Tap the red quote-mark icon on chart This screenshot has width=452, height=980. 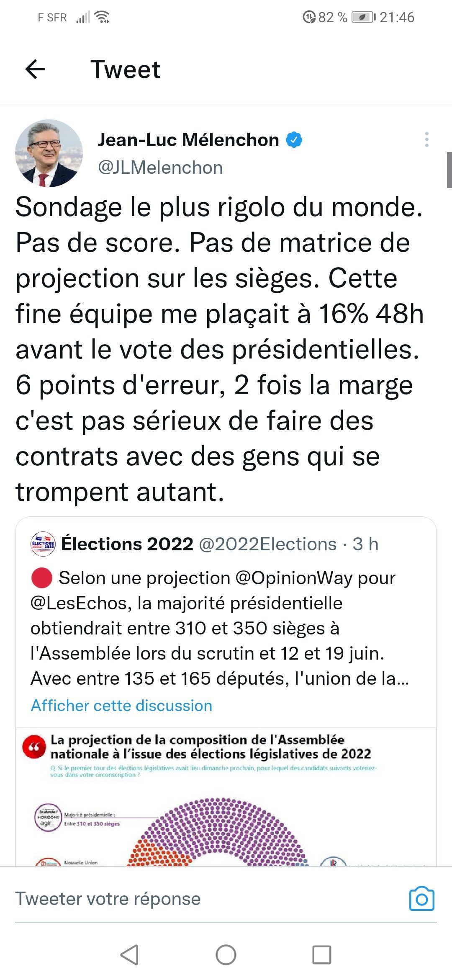(x=34, y=747)
